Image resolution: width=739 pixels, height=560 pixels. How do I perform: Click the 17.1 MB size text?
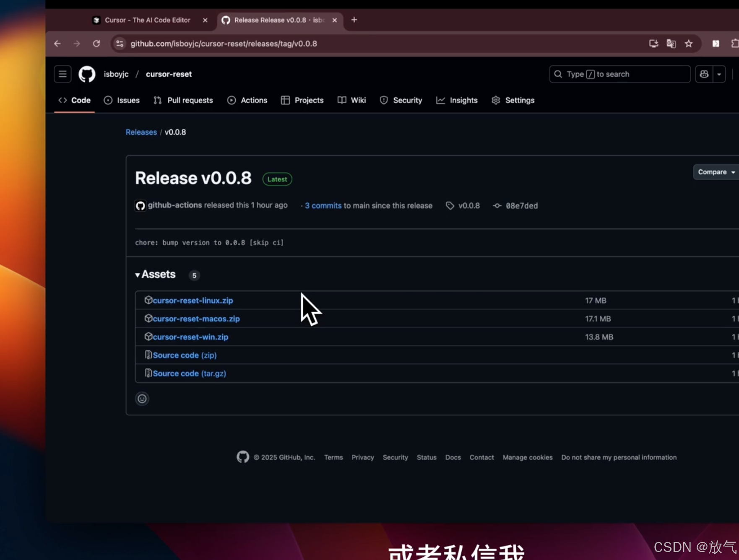click(x=598, y=319)
